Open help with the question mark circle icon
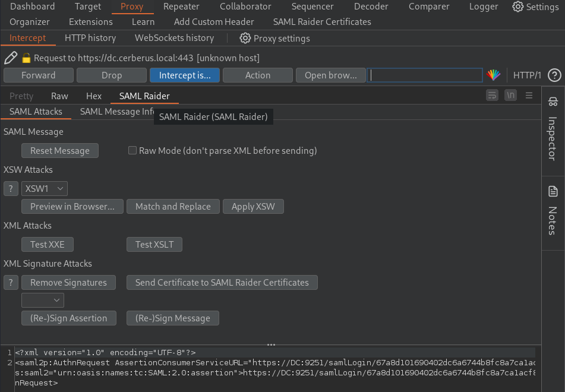This screenshot has height=392, width=565. (x=554, y=75)
